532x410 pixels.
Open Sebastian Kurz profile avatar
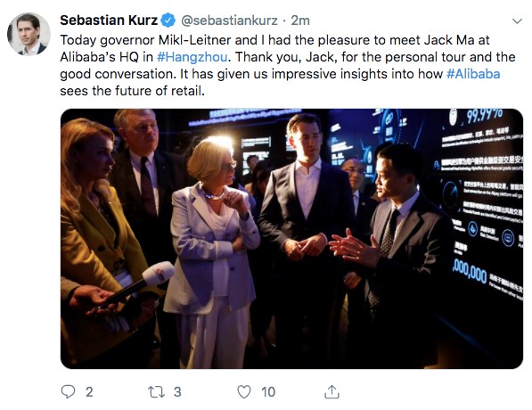click(x=29, y=34)
